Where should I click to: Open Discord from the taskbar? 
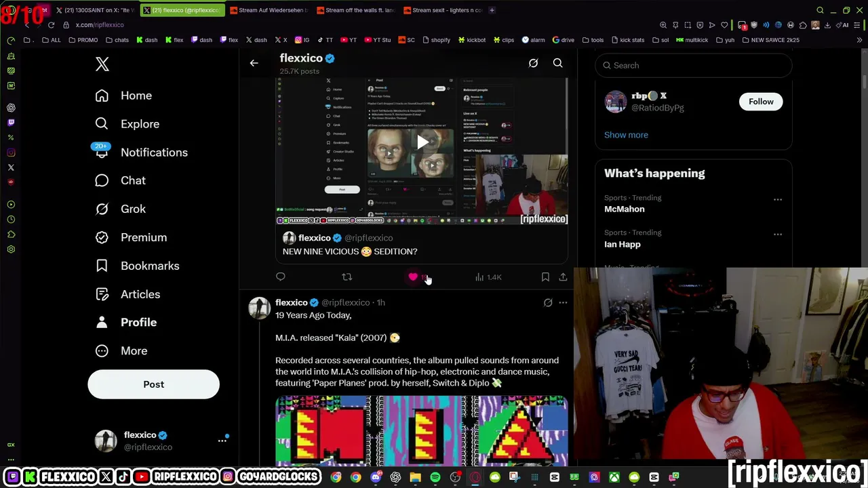click(376, 477)
